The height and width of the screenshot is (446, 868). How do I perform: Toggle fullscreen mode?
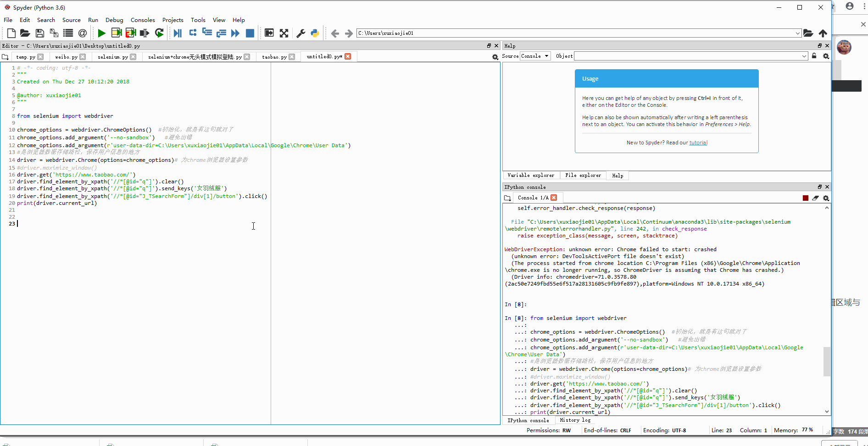coord(284,33)
